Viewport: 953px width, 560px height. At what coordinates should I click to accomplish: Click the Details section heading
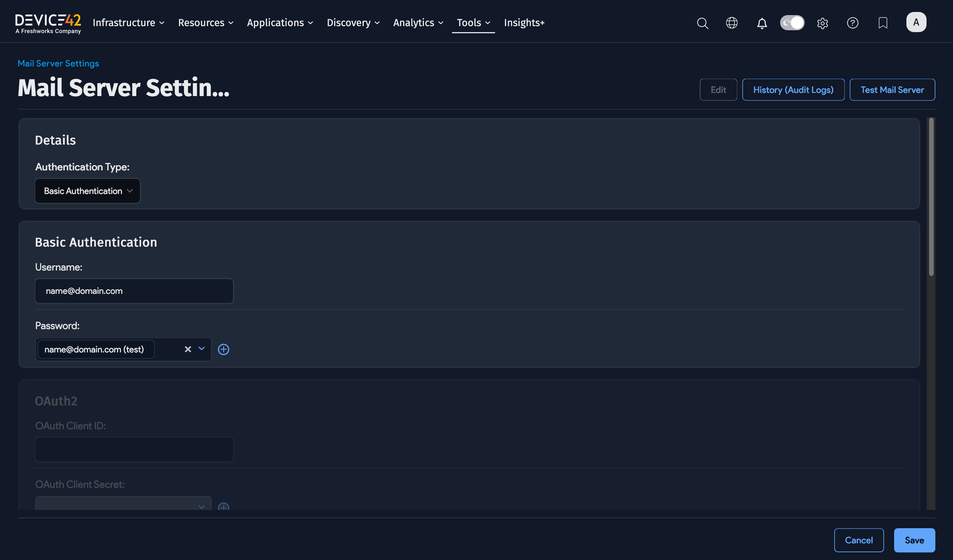pyautogui.click(x=55, y=140)
